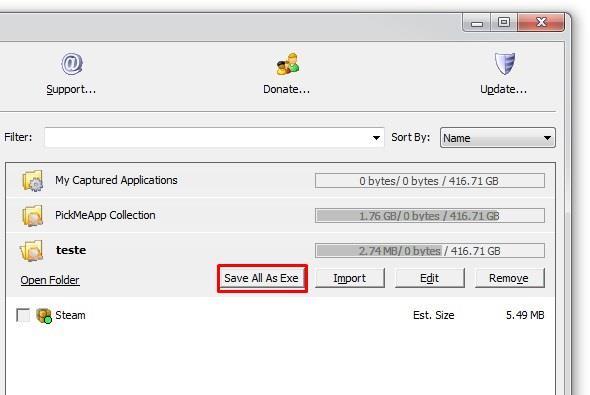
Task: Click the Remove button
Action: [509, 278]
